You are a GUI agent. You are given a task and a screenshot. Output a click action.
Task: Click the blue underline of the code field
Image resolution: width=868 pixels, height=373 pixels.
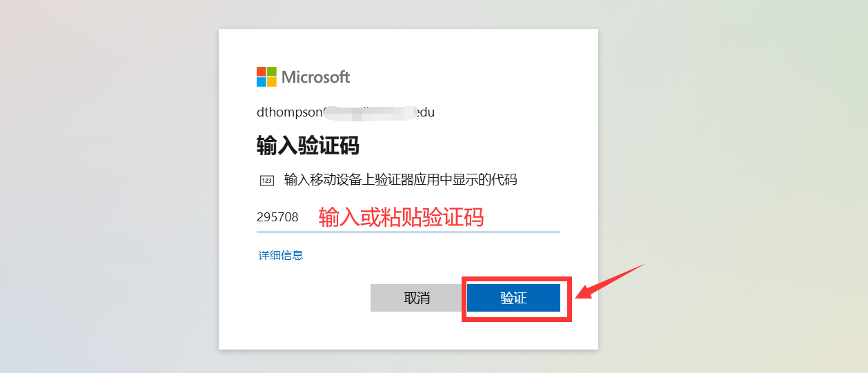click(408, 232)
